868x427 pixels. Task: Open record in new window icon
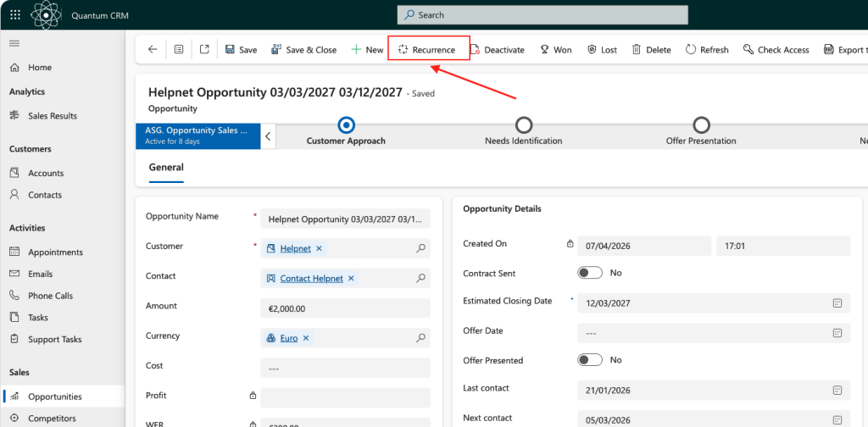pyautogui.click(x=204, y=50)
